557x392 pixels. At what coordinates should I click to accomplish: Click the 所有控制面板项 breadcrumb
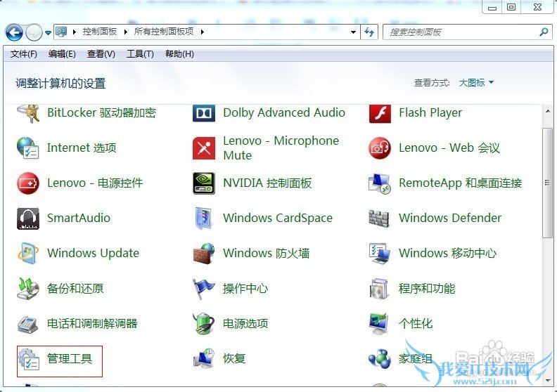(x=164, y=32)
